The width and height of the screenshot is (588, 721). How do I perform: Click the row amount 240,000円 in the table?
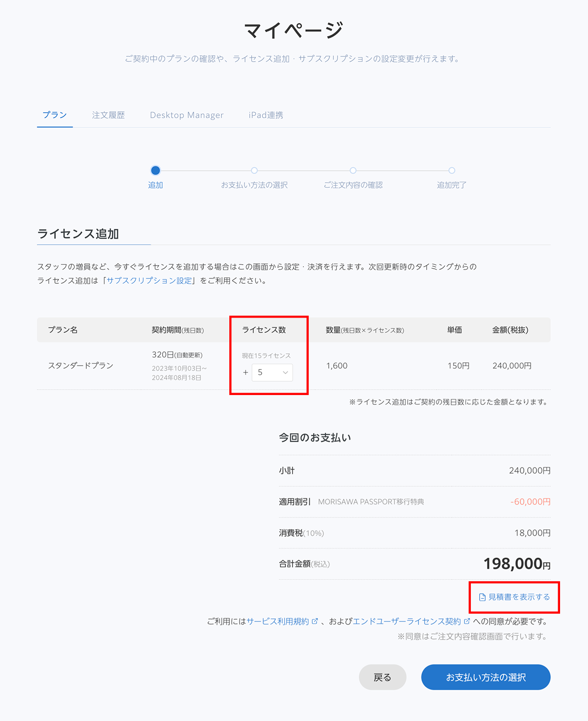click(512, 366)
